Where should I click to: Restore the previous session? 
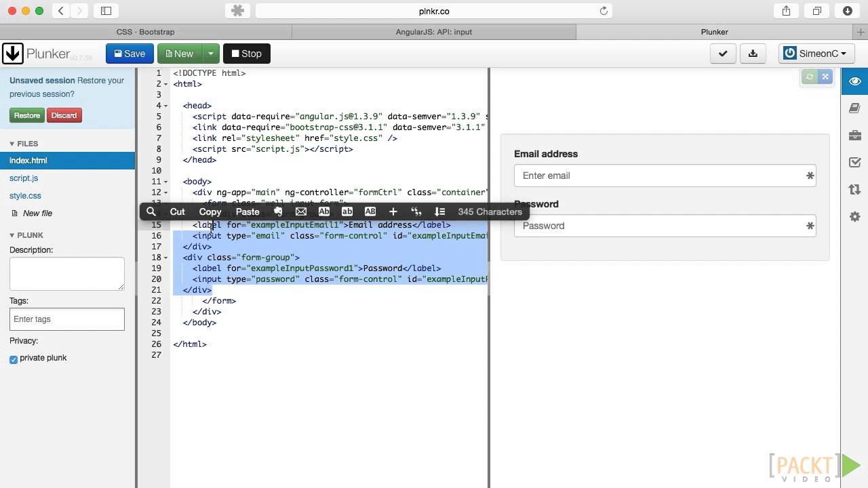point(27,115)
